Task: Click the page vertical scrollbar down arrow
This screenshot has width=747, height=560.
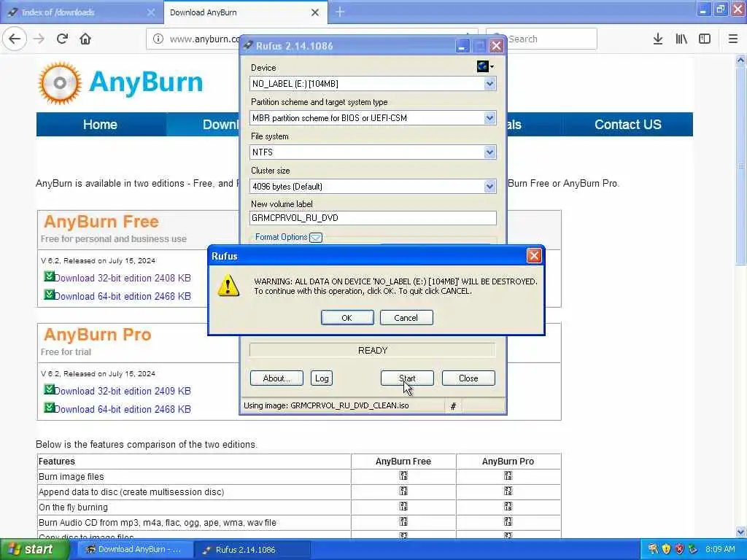Action: (x=740, y=532)
